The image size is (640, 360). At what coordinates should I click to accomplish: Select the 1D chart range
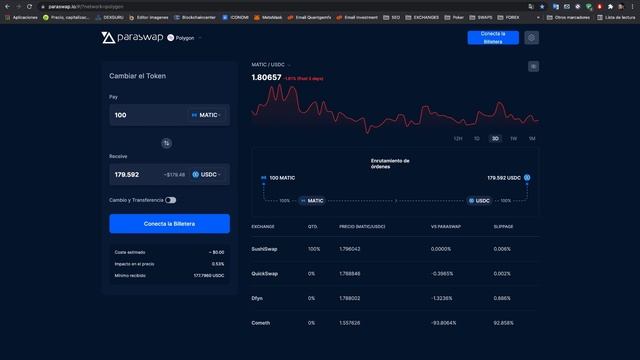coord(477,139)
